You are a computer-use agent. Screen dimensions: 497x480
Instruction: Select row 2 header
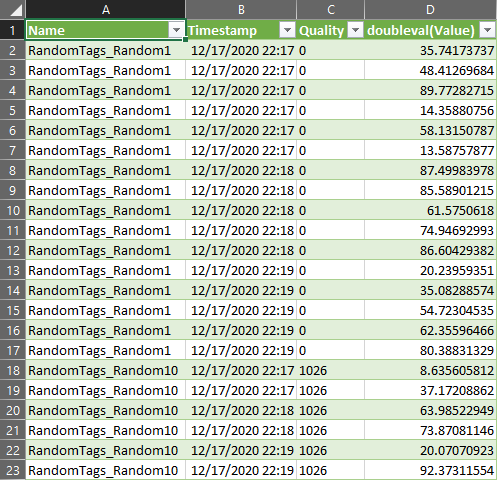click(13, 50)
